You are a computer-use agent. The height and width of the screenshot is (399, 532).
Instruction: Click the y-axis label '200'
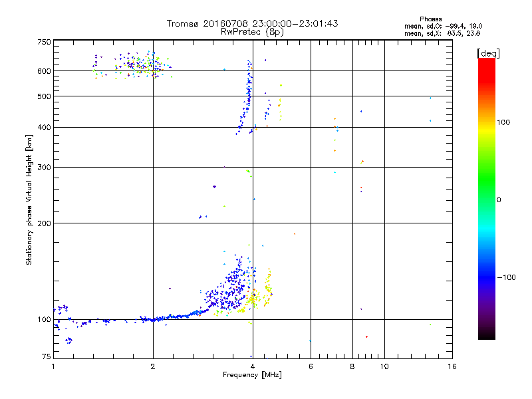[44, 223]
